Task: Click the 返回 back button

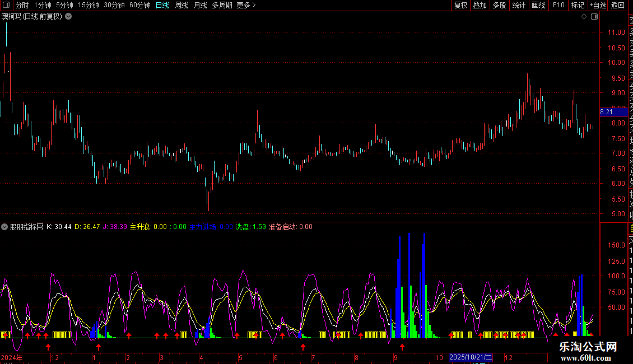Action: tap(618, 5)
